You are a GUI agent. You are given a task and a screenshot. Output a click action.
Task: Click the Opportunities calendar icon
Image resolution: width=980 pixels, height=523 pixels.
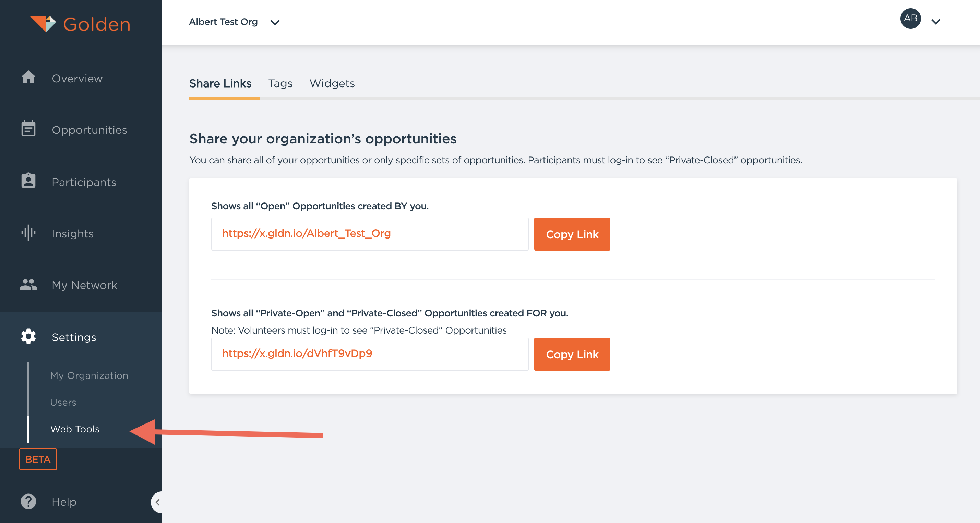[28, 129]
